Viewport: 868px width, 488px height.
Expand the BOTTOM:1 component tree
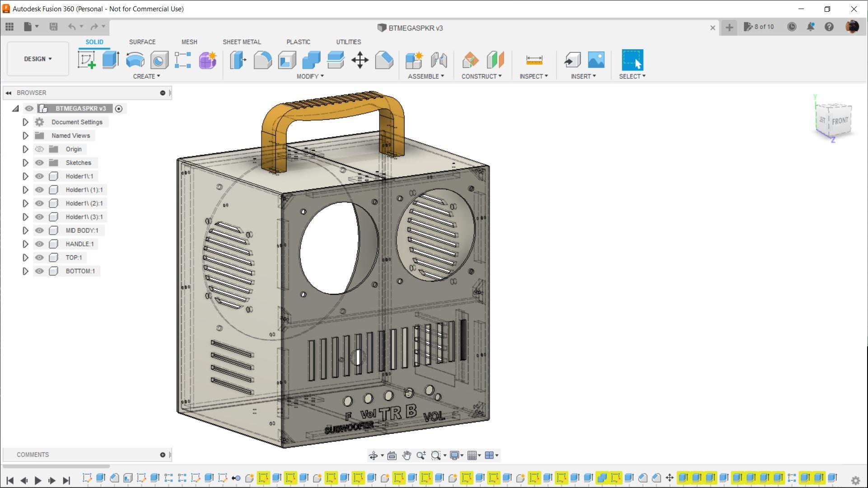[x=25, y=271]
